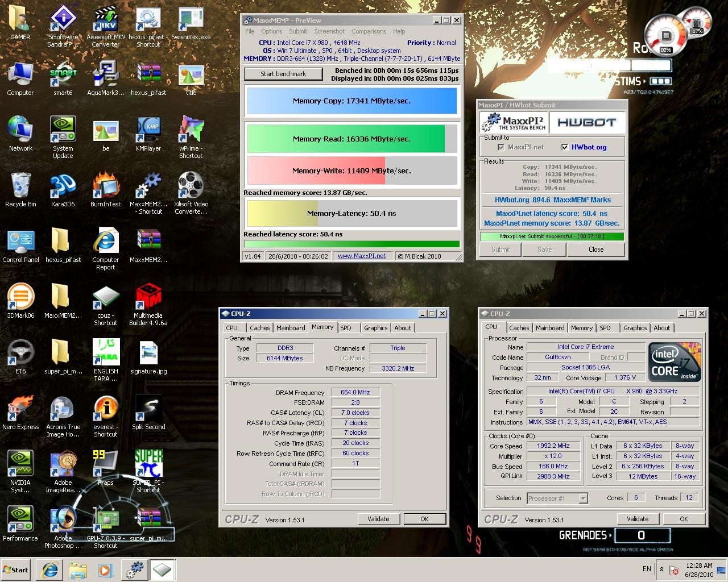Expand the Processor #1 selection dropdown
Screen dimensions: 728x582
click(583, 498)
